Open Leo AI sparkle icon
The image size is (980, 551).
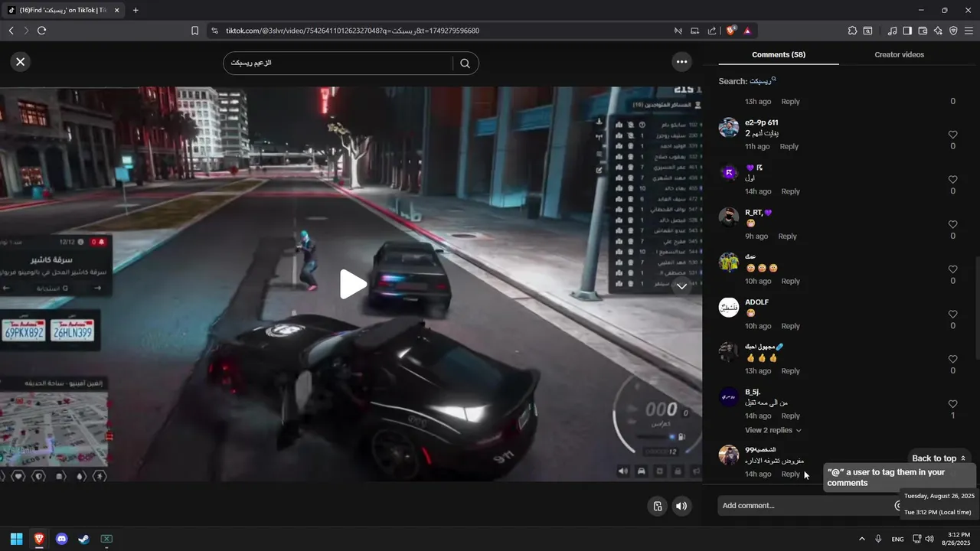point(938,31)
